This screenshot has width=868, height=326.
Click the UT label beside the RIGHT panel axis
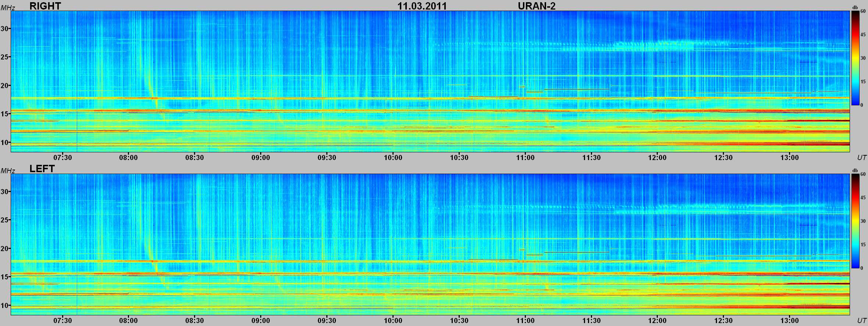(x=862, y=158)
